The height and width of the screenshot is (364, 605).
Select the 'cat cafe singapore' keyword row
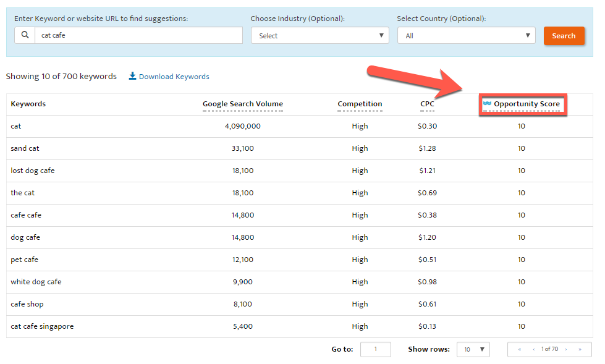(x=42, y=326)
